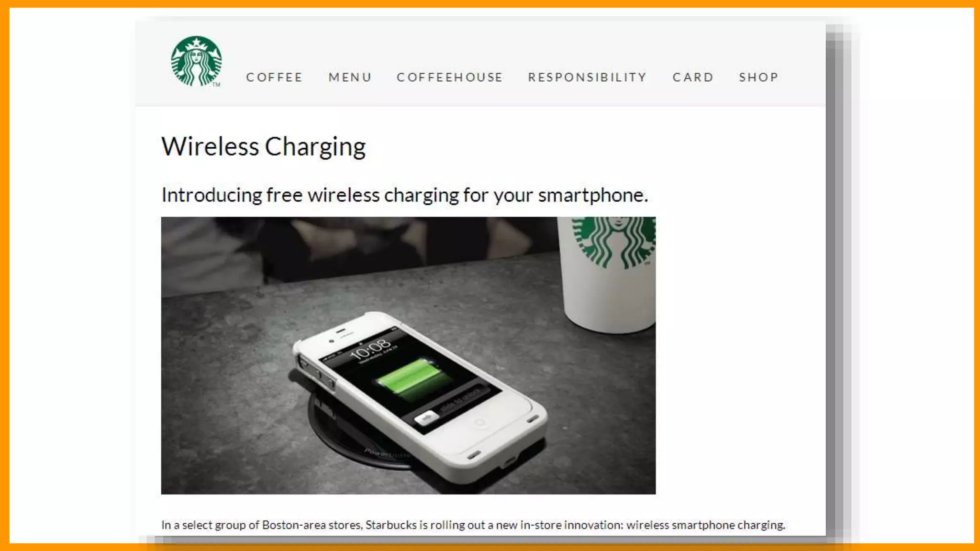
Task: Click the phone's round home button
Action: click(479, 422)
